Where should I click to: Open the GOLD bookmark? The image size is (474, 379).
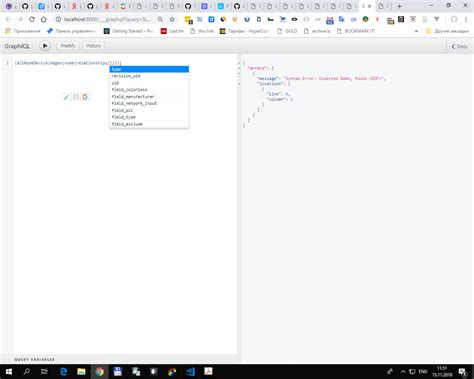287,31
